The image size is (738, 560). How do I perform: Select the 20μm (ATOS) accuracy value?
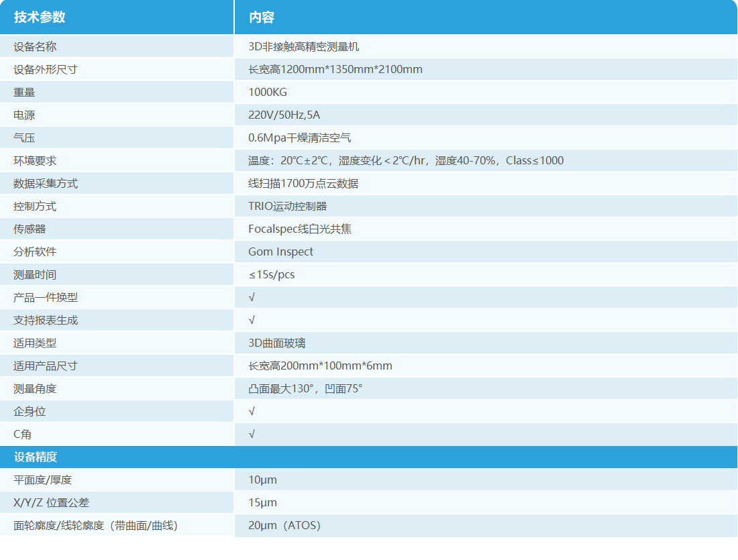pyautogui.click(x=284, y=526)
